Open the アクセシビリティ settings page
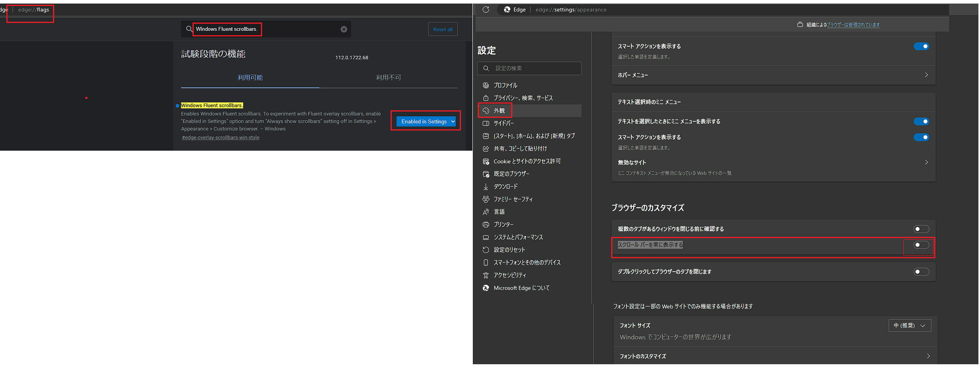Image resolution: width=980 pixels, height=367 pixels. 529,275
